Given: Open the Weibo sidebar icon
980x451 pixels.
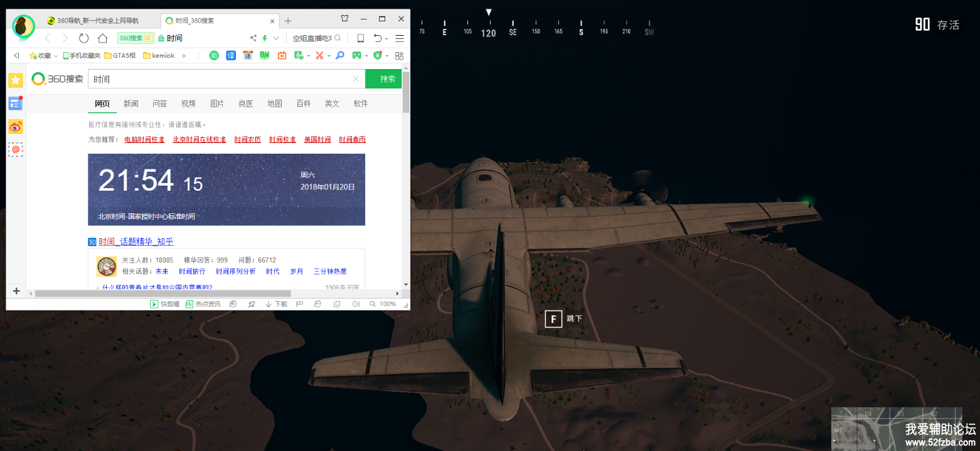Looking at the screenshot, I should [x=16, y=127].
